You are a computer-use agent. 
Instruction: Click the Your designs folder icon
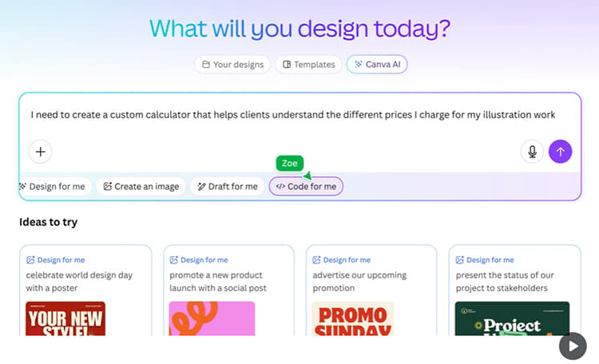pyautogui.click(x=206, y=65)
